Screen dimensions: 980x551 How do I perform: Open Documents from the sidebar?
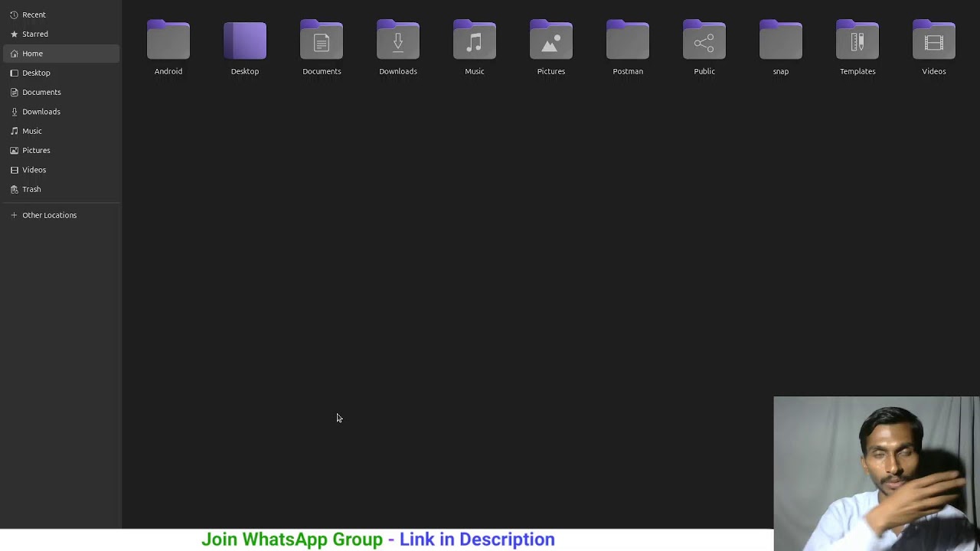point(61,92)
